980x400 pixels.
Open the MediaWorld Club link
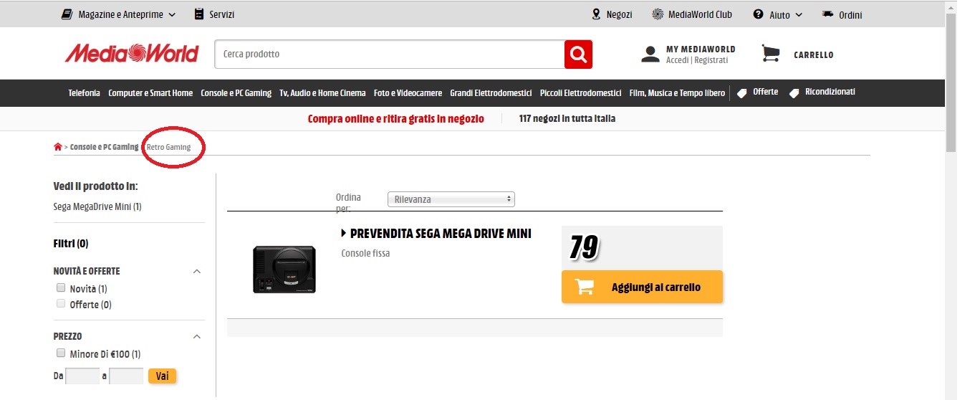click(x=700, y=14)
